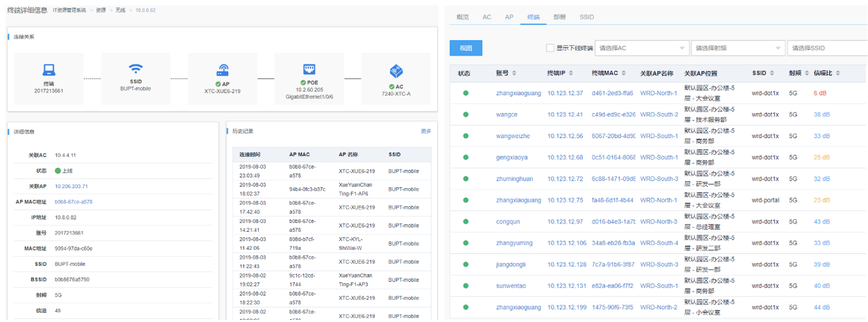Click the POE switch port icon

pyautogui.click(x=309, y=69)
